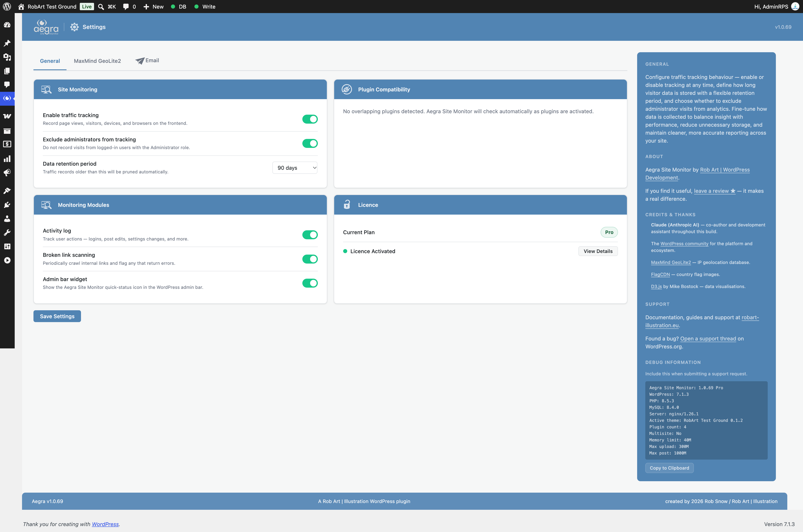Toggle Enable traffic tracking switch
803x532 pixels.
(310, 119)
